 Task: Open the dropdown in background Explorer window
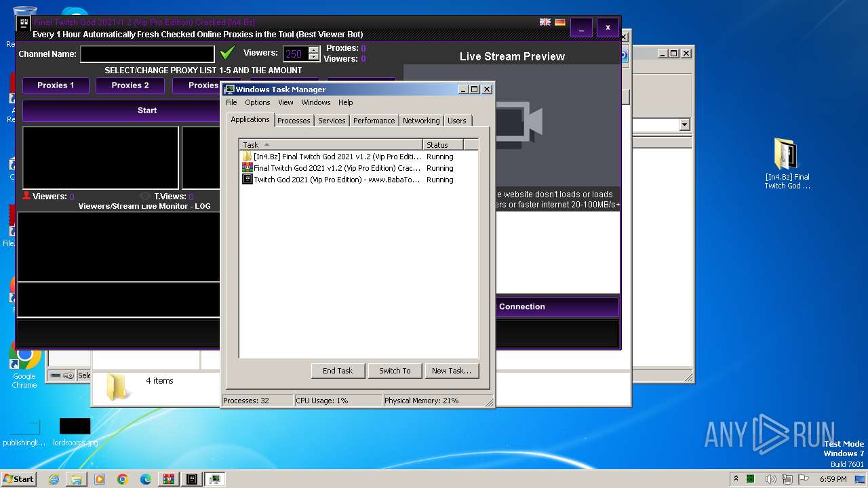click(x=684, y=125)
